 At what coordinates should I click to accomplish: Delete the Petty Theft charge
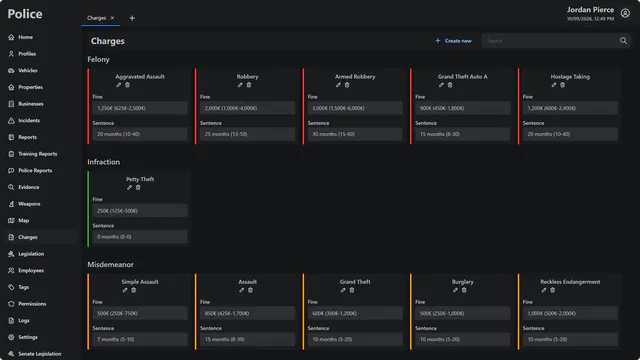[138, 187]
